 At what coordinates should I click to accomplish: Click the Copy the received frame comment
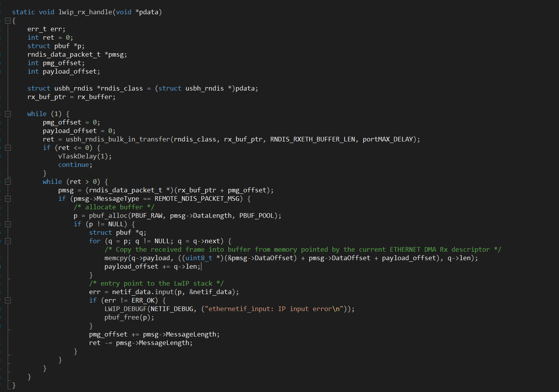(x=303, y=249)
